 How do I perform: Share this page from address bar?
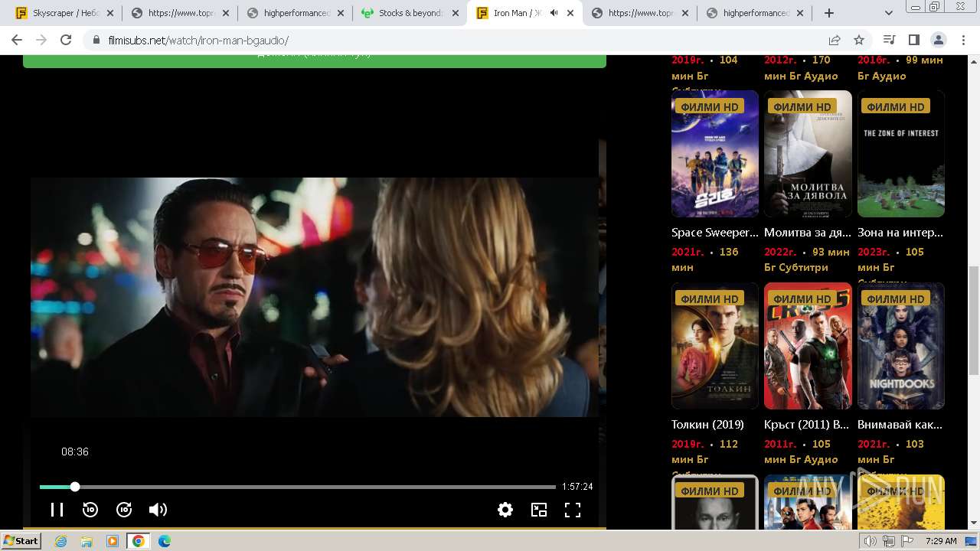(x=835, y=40)
